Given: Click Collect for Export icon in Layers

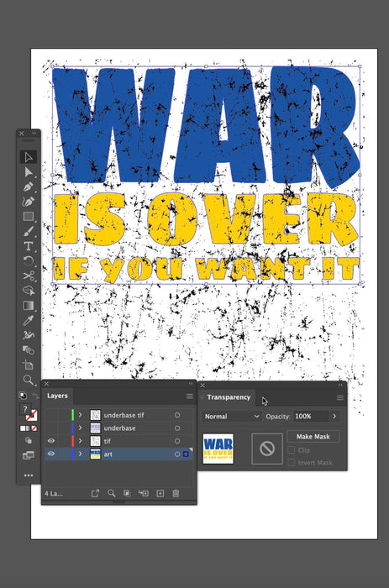Looking at the screenshot, I should tap(95, 493).
